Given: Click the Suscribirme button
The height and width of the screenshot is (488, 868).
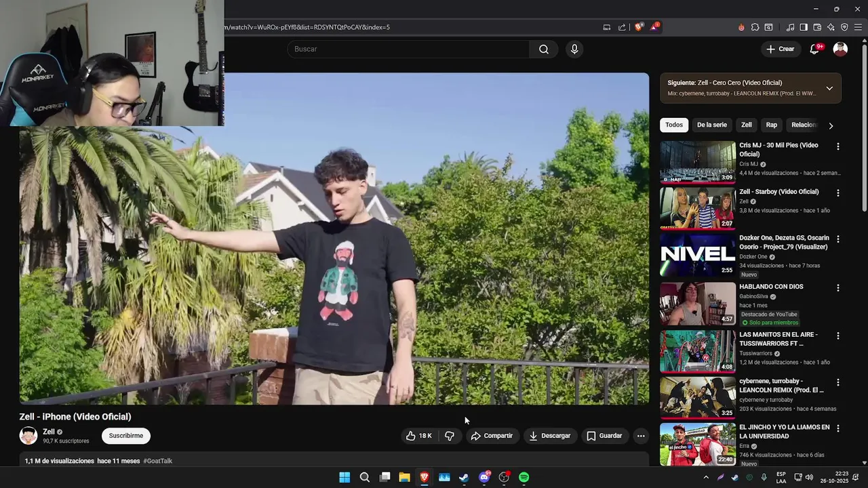Looking at the screenshot, I should point(126,436).
